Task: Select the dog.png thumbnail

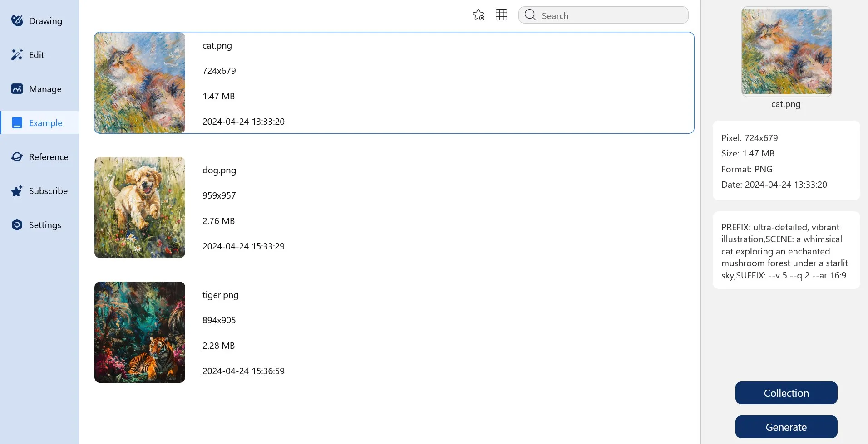Action: (140, 207)
